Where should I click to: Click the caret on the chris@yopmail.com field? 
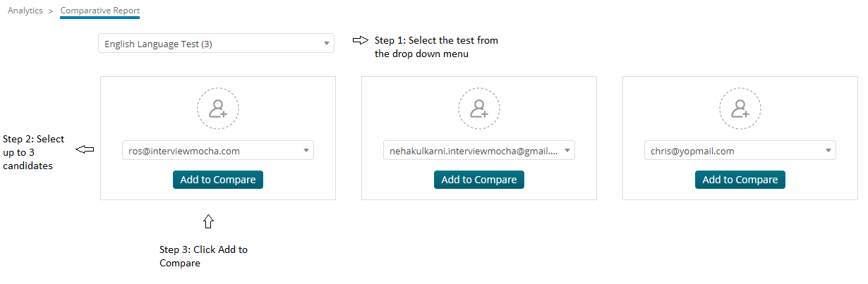pos(828,150)
